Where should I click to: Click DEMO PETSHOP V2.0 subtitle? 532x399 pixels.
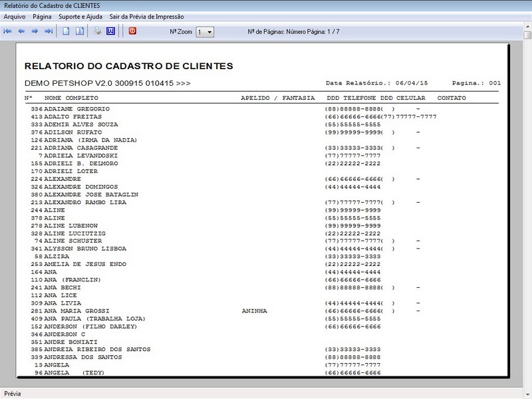coord(107,83)
